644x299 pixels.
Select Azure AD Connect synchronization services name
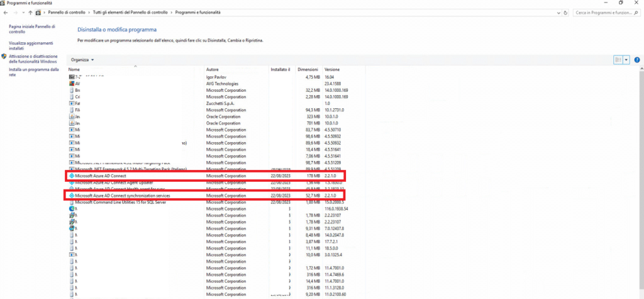pyautogui.click(x=123, y=195)
